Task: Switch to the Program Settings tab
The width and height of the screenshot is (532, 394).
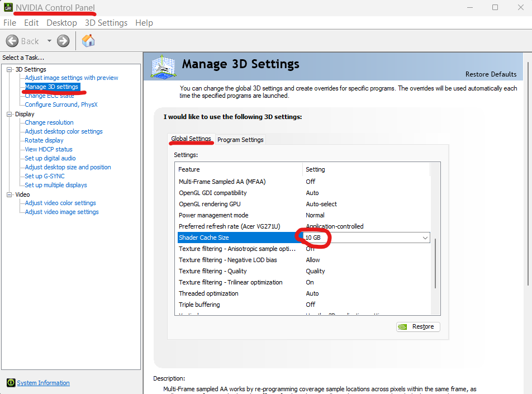Action: click(x=240, y=140)
